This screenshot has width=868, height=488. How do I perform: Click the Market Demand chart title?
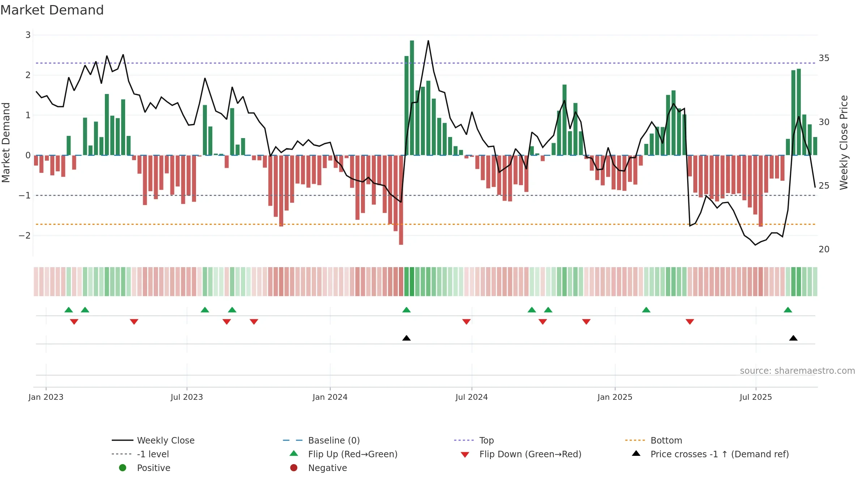tap(52, 10)
